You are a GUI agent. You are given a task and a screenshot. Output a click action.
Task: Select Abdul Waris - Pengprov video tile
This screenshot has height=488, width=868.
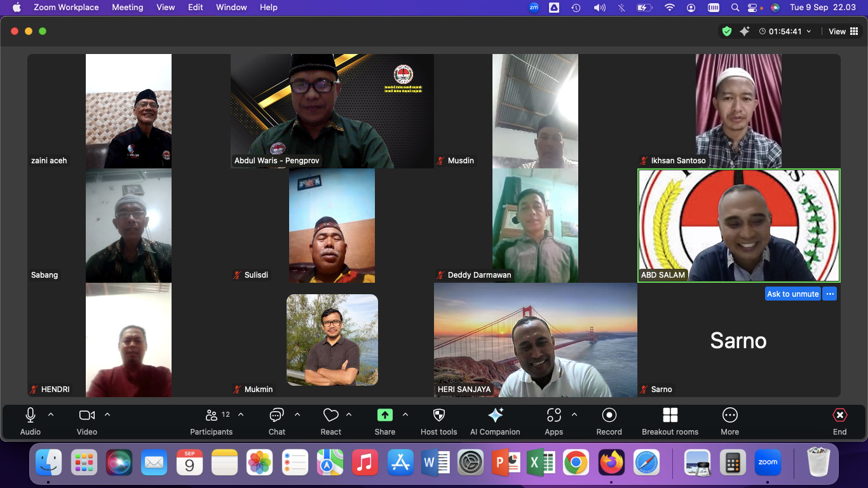332,111
